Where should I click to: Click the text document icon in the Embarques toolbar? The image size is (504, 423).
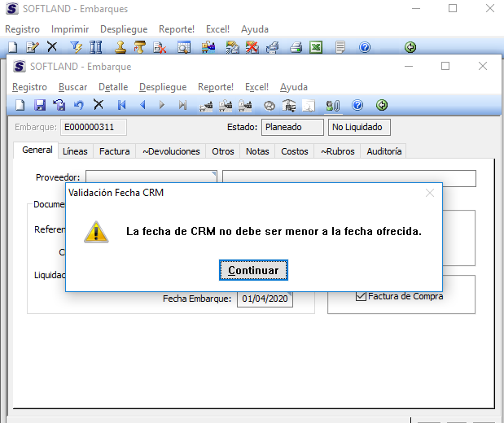[340, 47]
